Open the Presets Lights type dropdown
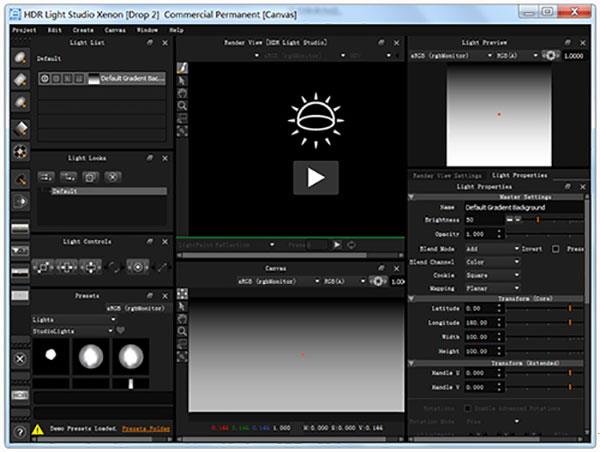Image resolution: width=600 pixels, height=452 pixels. pos(73,319)
